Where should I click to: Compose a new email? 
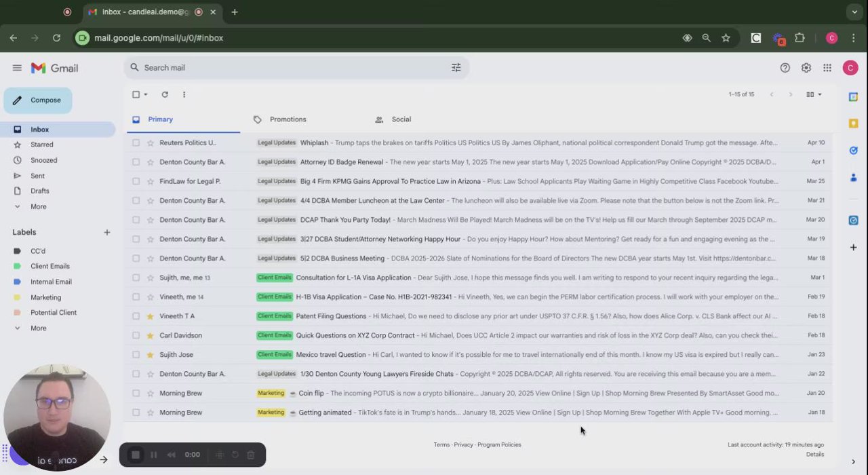[38, 100]
